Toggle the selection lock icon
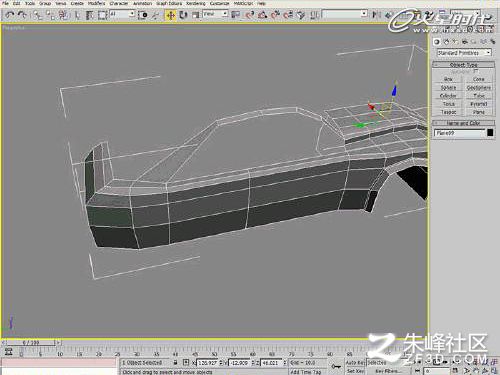The image size is (500, 375). point(176,362)
